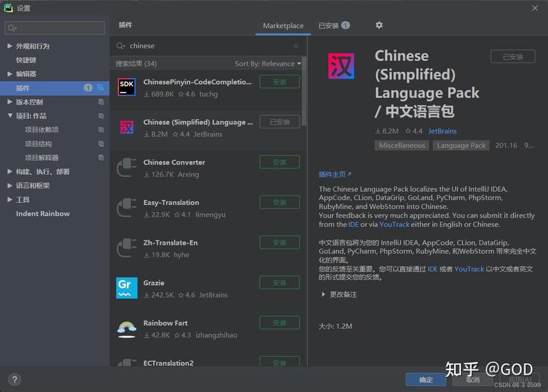Click 取消 button
The image size is (548, 392).
tap(473, 380)
